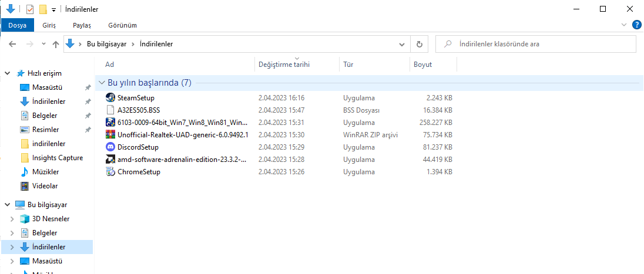The width and height of the screenshot is (644, 274).
Task: Expand the 3D Nesneler tree node
Action: point(12,219)
